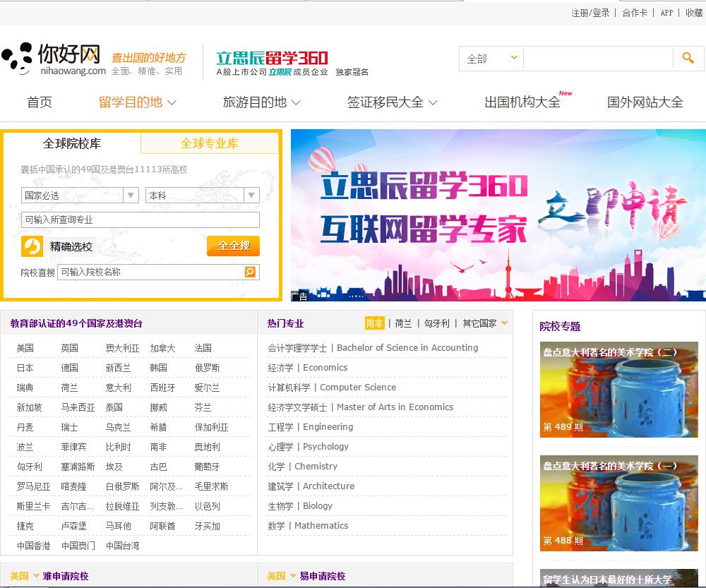This screenshot has height=588, width=706.
Task: Click country link 卢森堡
Action: pos(74,526)
